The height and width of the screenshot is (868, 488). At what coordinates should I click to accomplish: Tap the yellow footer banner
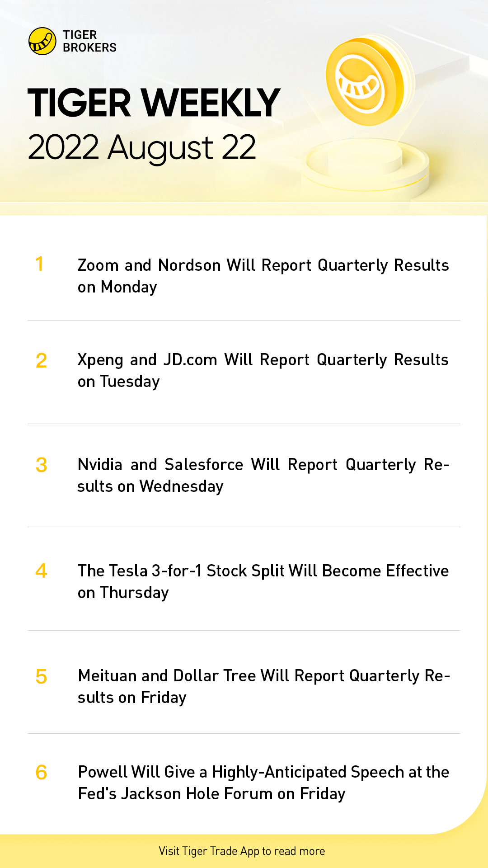click(x=244, y=851)
